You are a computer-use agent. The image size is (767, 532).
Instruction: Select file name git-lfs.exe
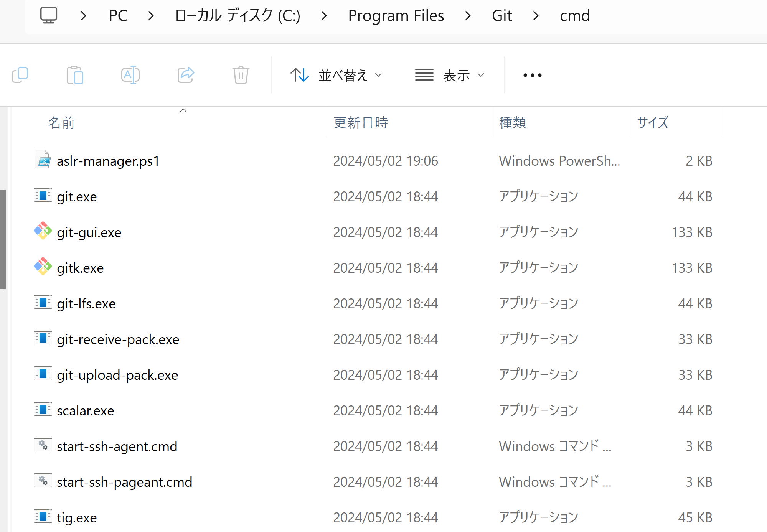coord(86,304)
